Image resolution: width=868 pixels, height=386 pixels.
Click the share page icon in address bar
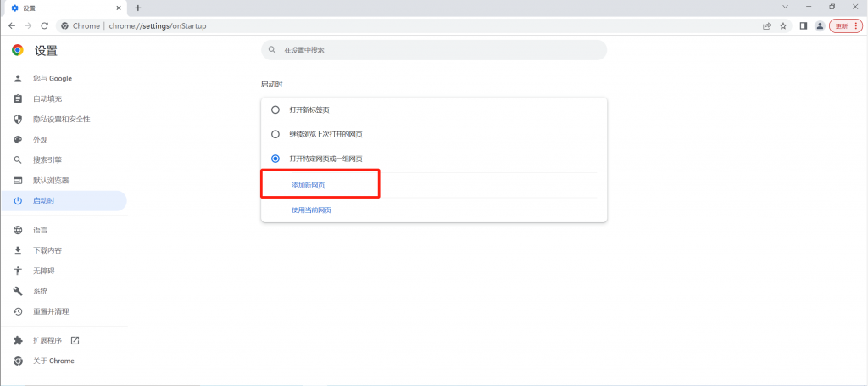click(x=766, y=26)
